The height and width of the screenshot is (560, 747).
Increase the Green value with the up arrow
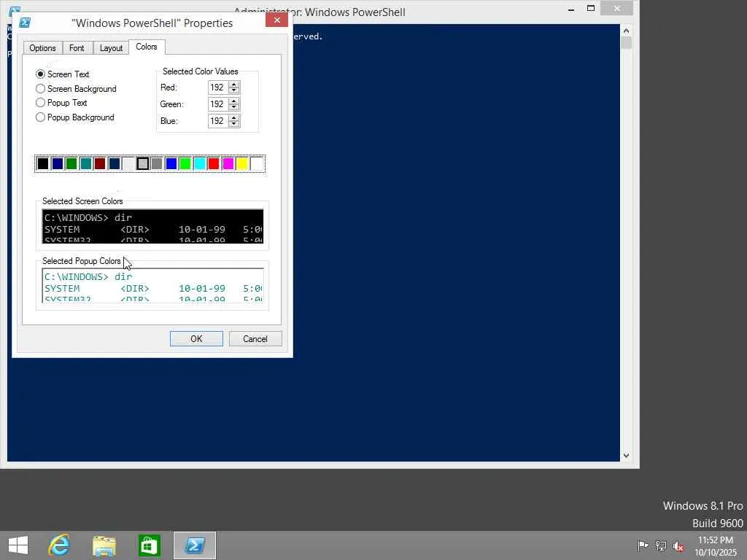pyautogui.click(x=233, y=101)
